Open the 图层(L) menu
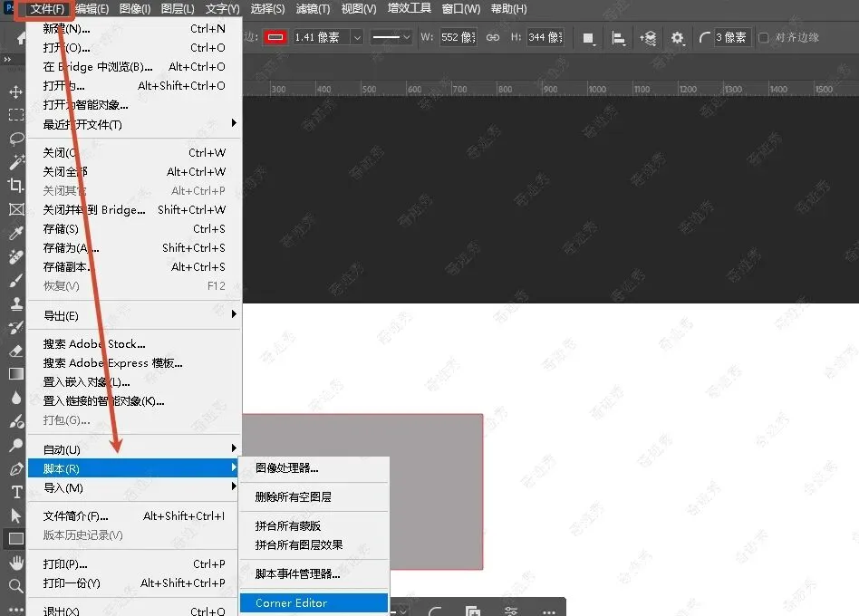Screen dimensions: 859x616 coord(178,9)
